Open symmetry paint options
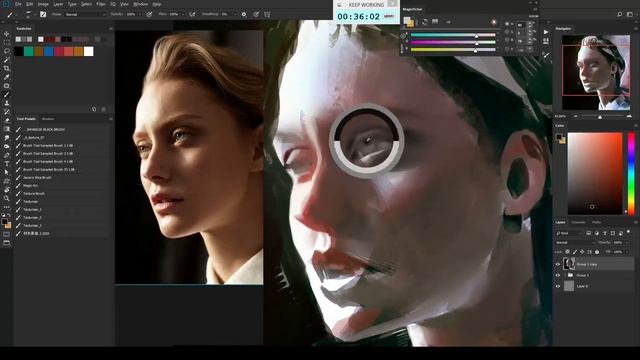 [267, 14]
